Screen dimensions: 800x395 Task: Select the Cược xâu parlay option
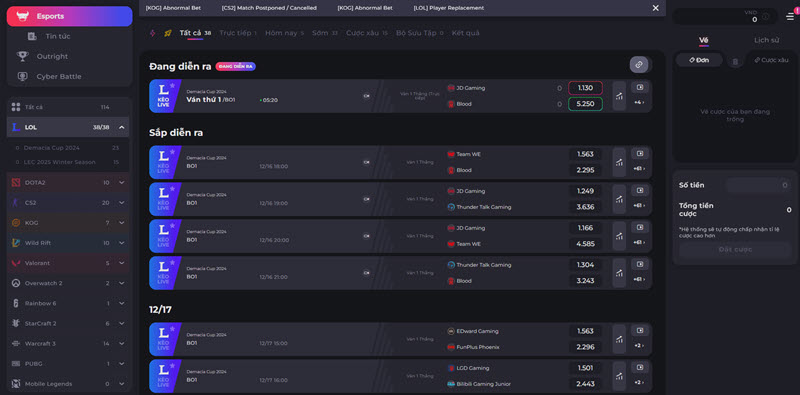point(771,60)
